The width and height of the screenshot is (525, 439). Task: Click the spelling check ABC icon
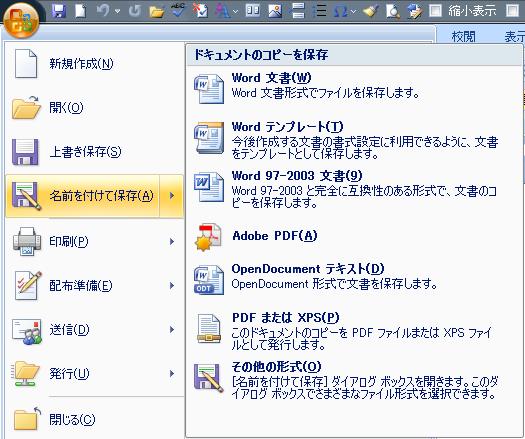(177, 11)
